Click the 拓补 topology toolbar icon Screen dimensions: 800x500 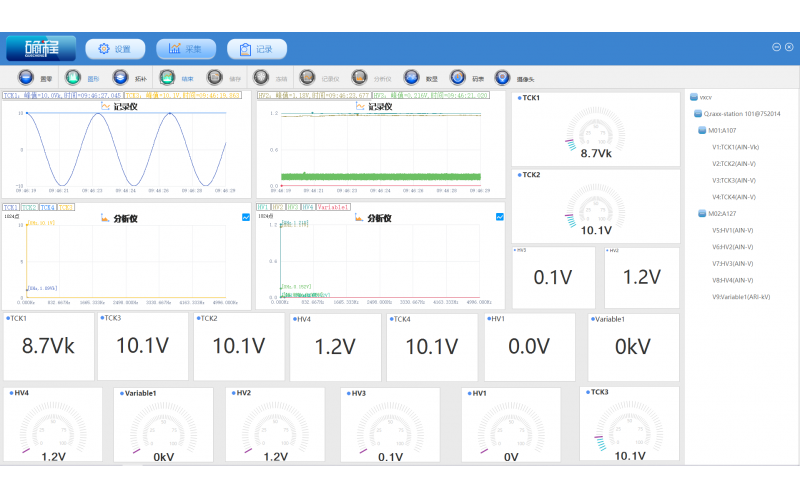(120, 77)
